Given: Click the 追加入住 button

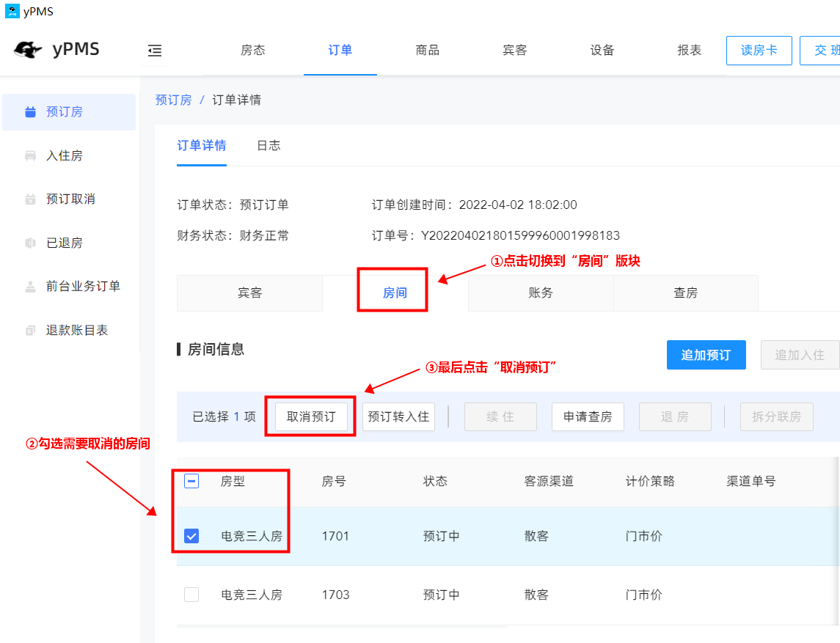Looking at the screenshot, I should 800,355.
